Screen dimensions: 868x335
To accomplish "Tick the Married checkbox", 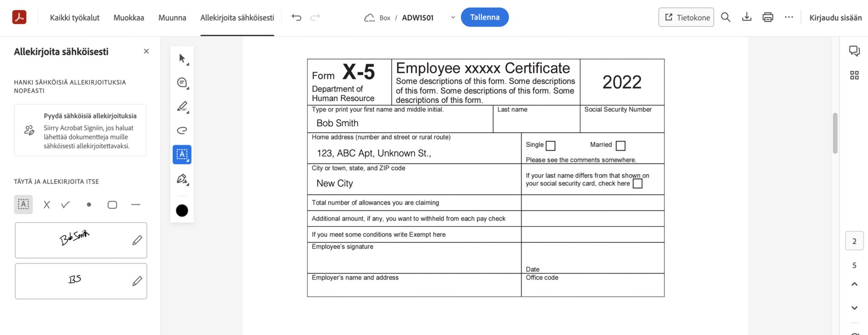I will coord(621,146).
